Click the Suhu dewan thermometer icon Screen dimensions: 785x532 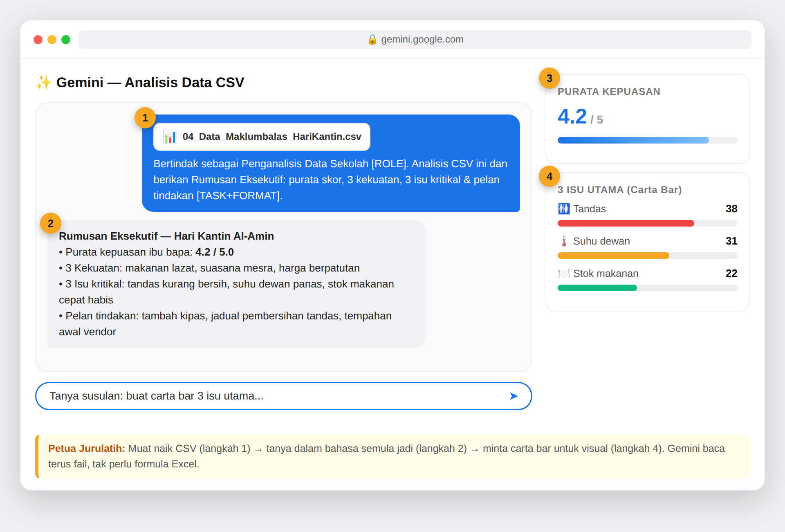point(564,241)
